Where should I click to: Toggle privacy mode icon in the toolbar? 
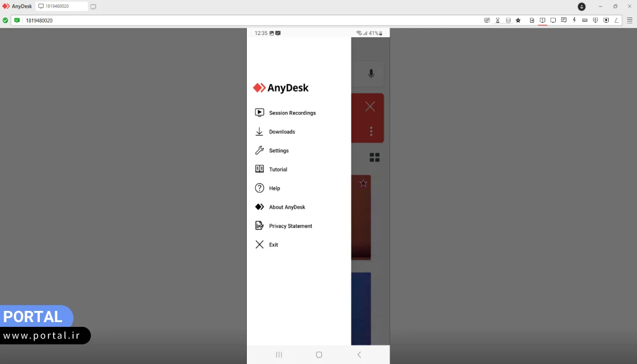point(487,20)
